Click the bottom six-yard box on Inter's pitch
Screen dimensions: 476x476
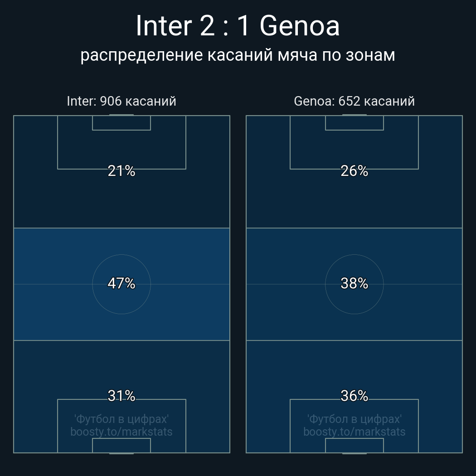[121, 445]
